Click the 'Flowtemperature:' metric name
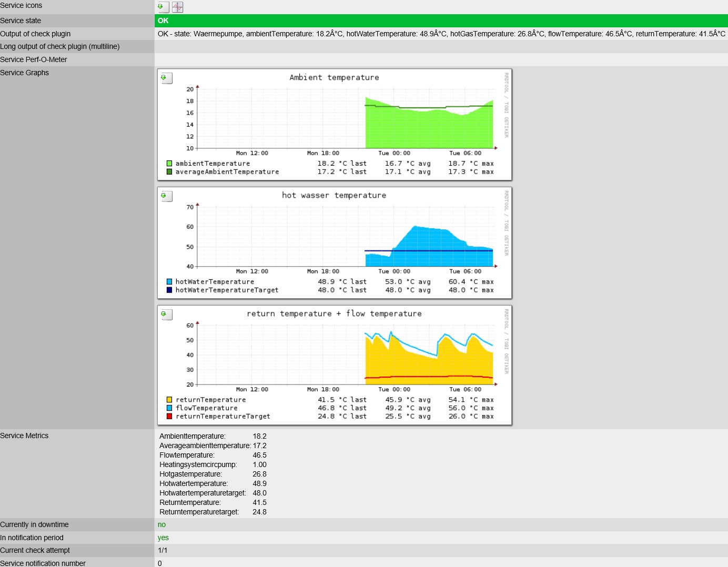728x567 pixels. (187, 455)
